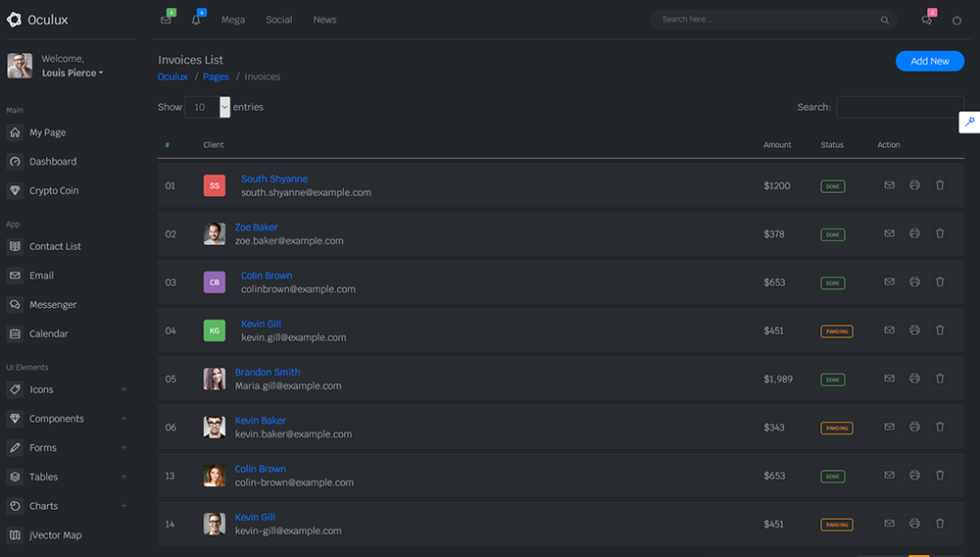The image size is (980, 557).
Task: Open the entries count dropdown
Action: point(207,107)
